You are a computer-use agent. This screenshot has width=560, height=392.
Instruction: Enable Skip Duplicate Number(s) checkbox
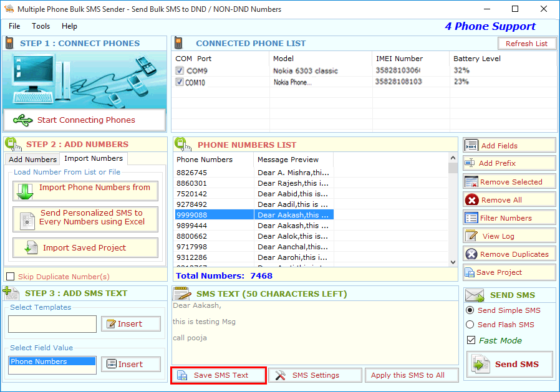pos(11,276)
